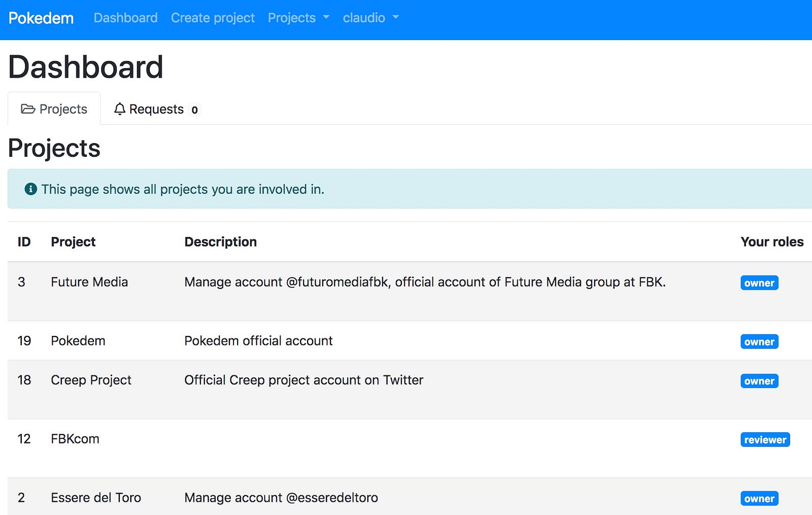Viewport: 812px width, 515px height.
Task: Click the folder icon in Projects tab
Action: click(28, 109)
